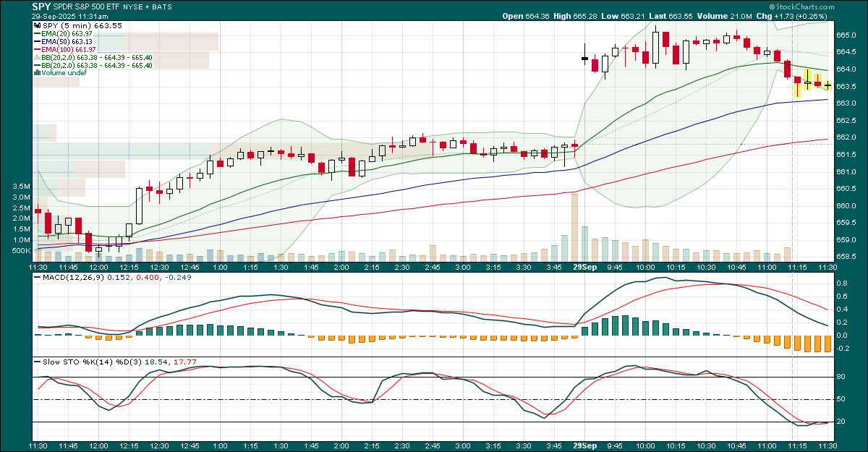
Task: Click the 50 level on the Slow STO axis
Action: [841, 399]
